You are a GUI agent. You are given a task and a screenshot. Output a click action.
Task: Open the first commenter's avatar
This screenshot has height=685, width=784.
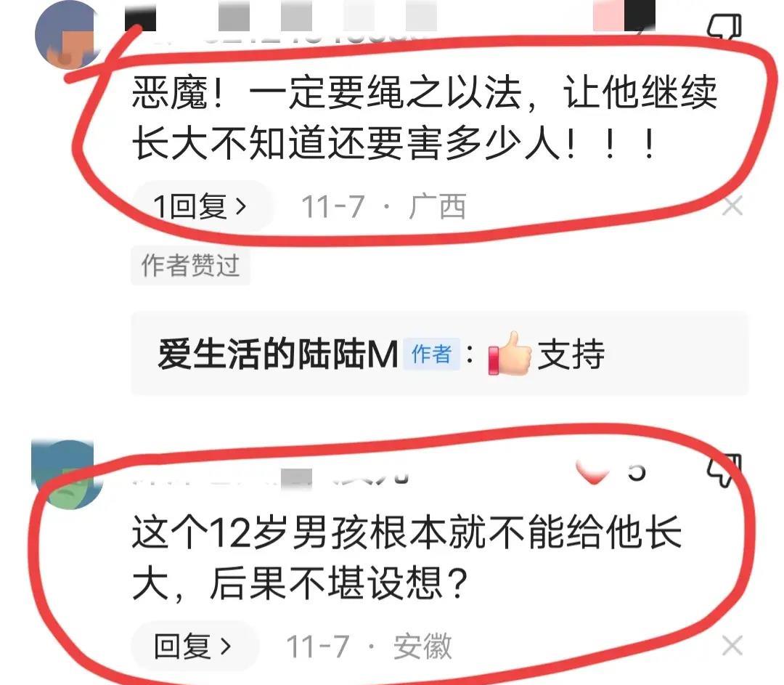pos(68,35)
